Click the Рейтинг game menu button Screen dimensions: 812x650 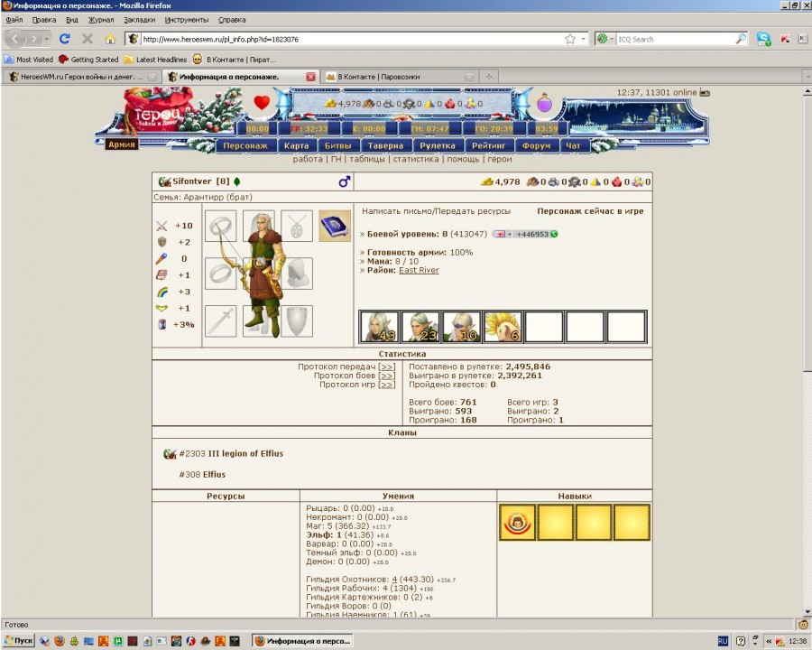(x=488, y=145)
